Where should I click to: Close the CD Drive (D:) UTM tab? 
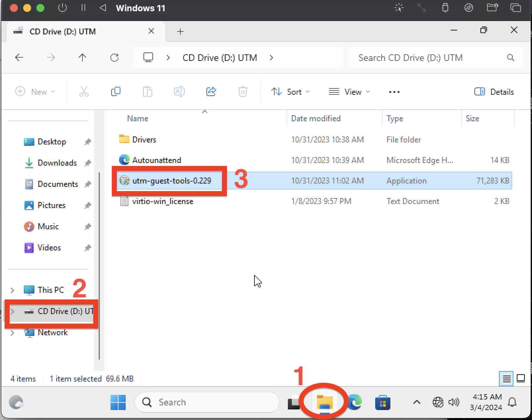click(x=151, y=31)
